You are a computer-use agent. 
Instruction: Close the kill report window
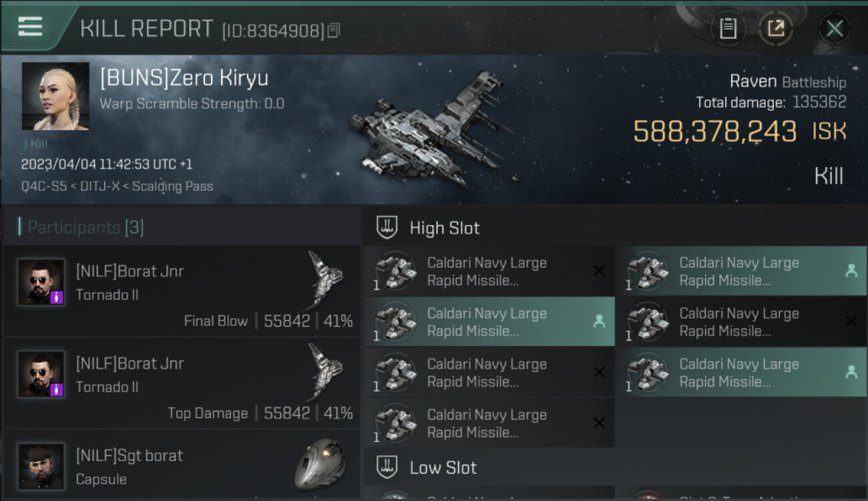point(834,29)
